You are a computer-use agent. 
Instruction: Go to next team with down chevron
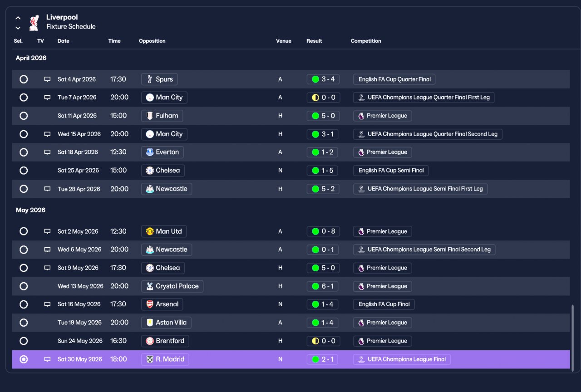18,28
